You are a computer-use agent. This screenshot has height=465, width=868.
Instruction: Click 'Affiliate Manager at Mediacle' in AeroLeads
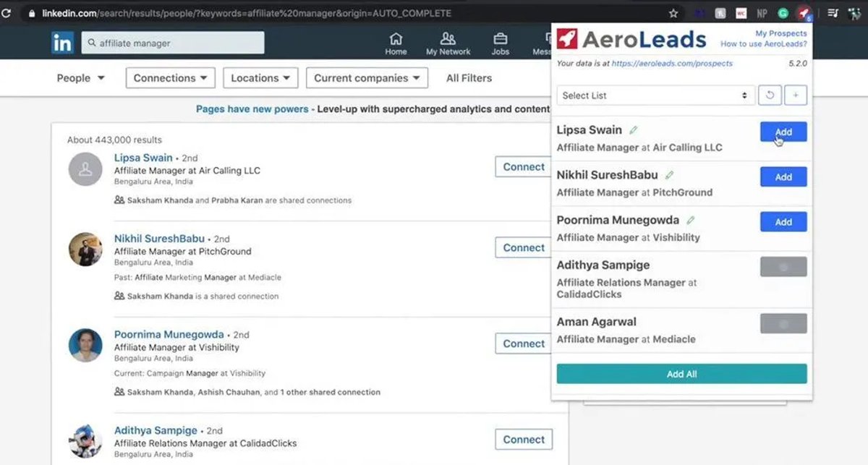(626, 339)
